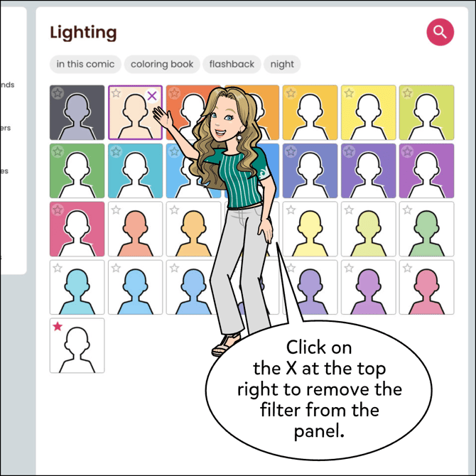476x476 pixels.
Task: Choose the 'flashback' filter tag
Action: coord(232,64)
